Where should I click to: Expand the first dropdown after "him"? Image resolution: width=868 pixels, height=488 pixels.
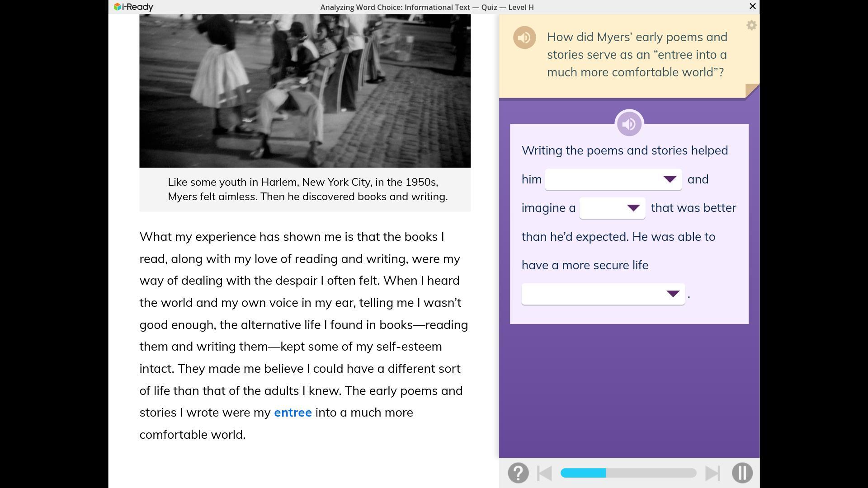pyautogui.click(x=613, y=179)
